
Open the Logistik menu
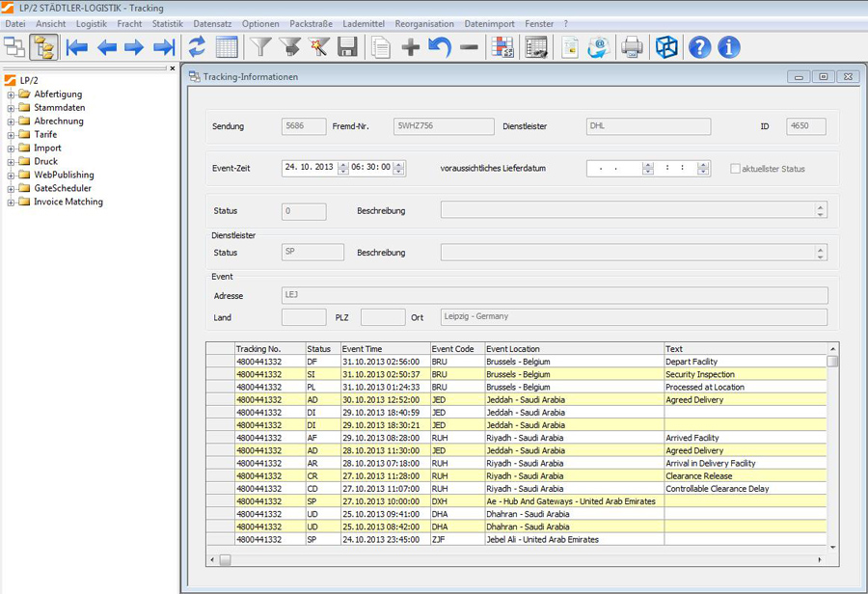pyautogui.click(x=92, y=24)
